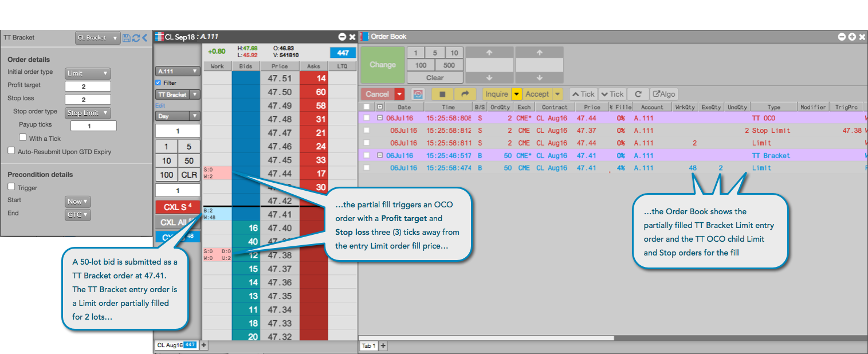The height and width of the screenshot is (354, 868).
Task: Click the yellow forward arrow button in Order Book
Action: (465, 94)
